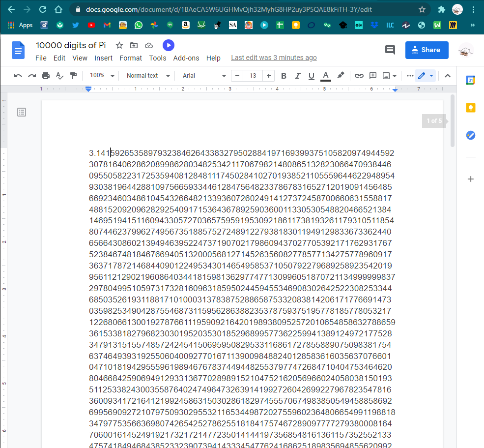Open the View menu

[x=80, y=58]
